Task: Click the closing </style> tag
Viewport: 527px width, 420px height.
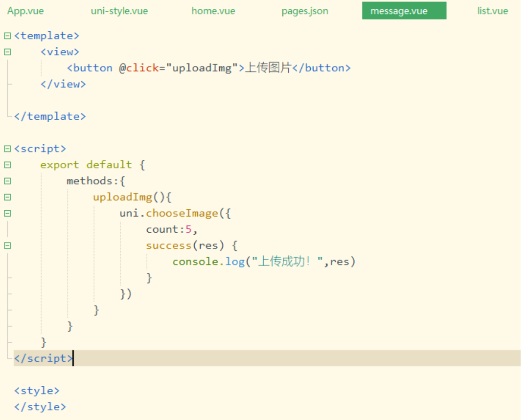Action: coord(40,407)
